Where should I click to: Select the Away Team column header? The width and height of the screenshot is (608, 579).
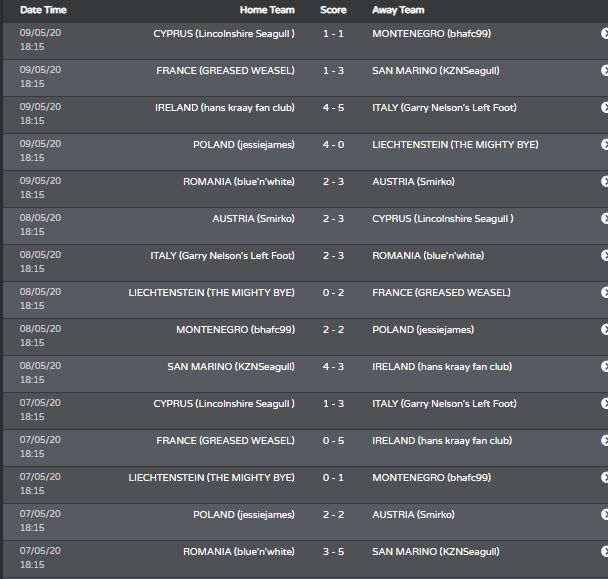coord(398,10)
